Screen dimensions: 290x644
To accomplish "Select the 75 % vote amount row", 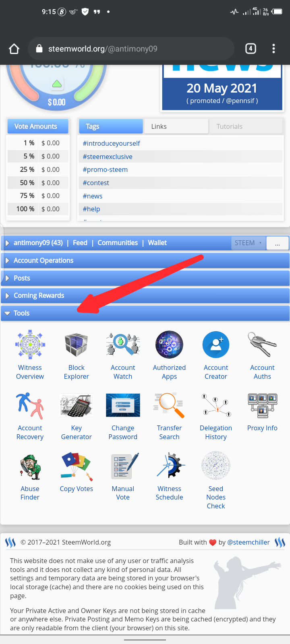I will click(x=39, y=196).
